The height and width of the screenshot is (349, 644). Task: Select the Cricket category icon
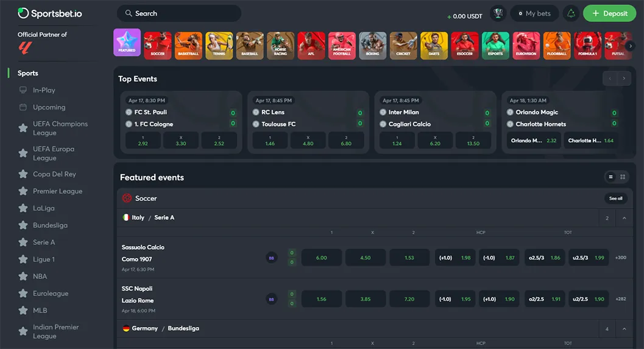(403, 46)
